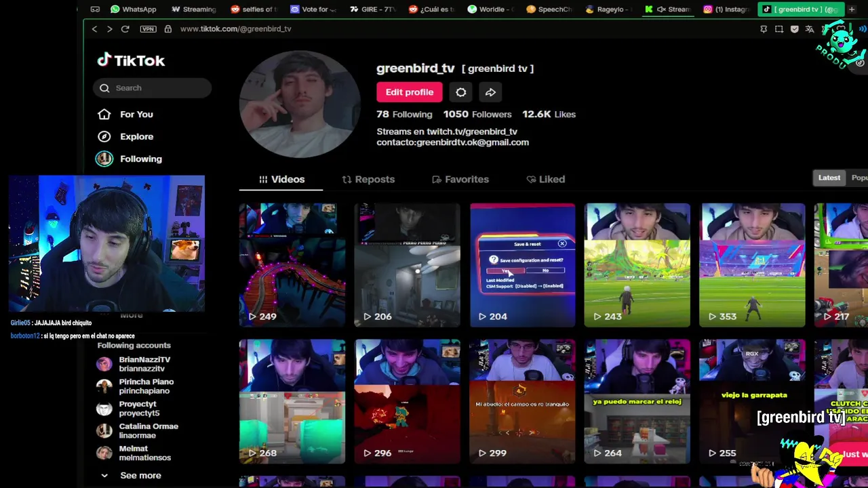Go back with browser back arrow
Image resolution: width=868 pixels, height=488 pixels.
[x=94, y=29]
